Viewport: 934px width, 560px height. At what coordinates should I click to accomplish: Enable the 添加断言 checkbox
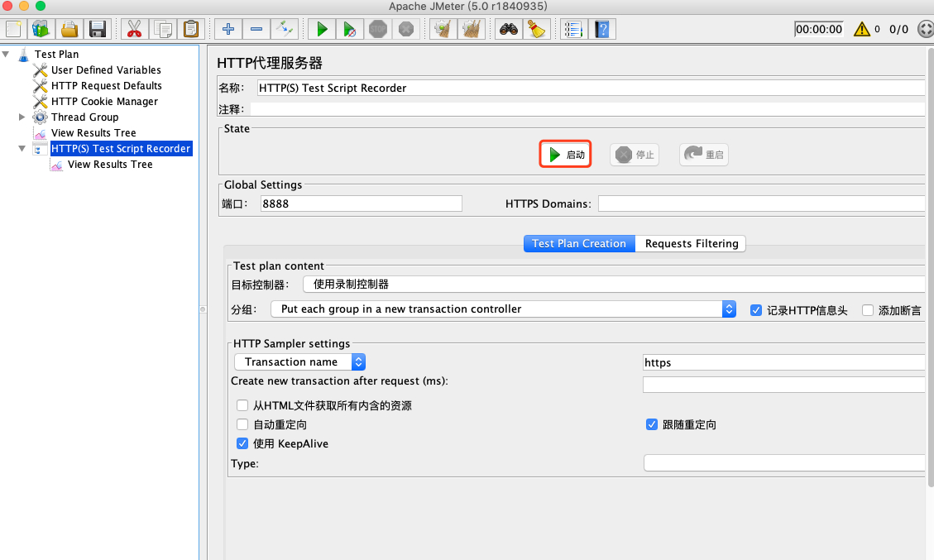pos(868,310)
